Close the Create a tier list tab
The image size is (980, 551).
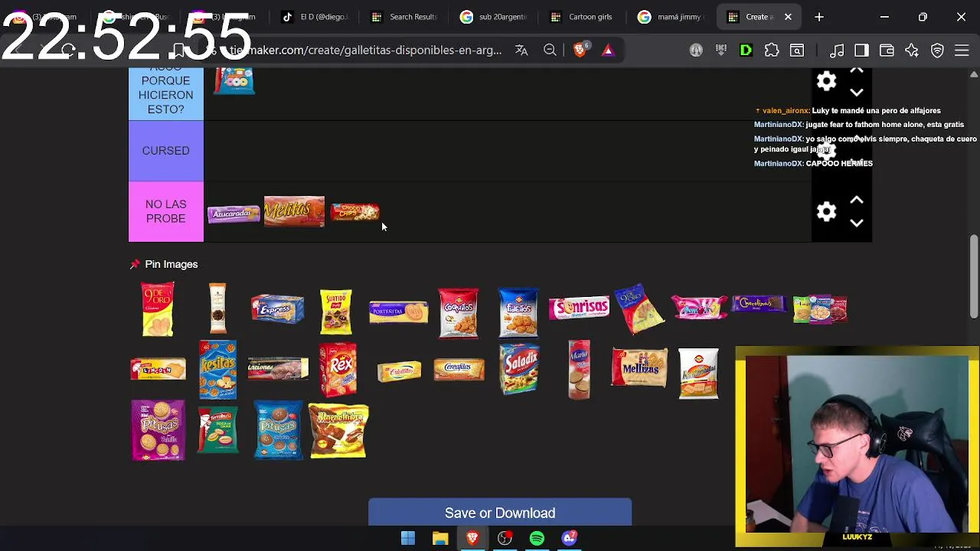(788, 17)
